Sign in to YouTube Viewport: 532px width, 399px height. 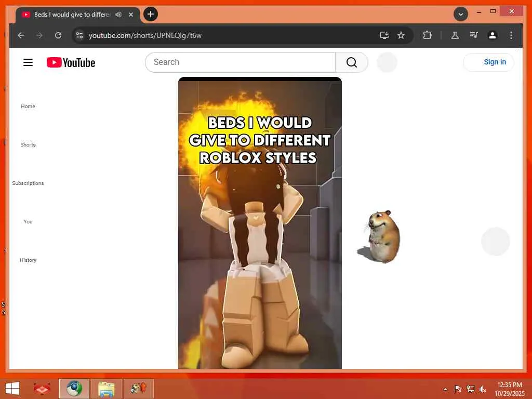(488, 62)
